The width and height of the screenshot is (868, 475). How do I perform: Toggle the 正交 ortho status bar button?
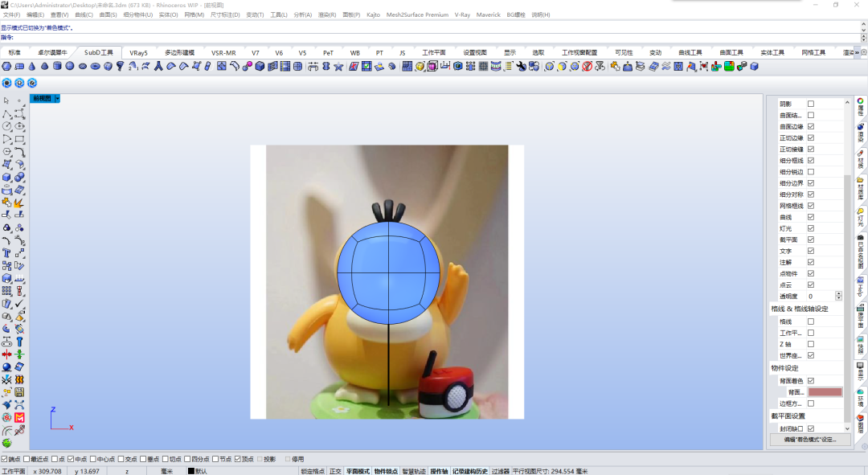click(x=335, y=471)
